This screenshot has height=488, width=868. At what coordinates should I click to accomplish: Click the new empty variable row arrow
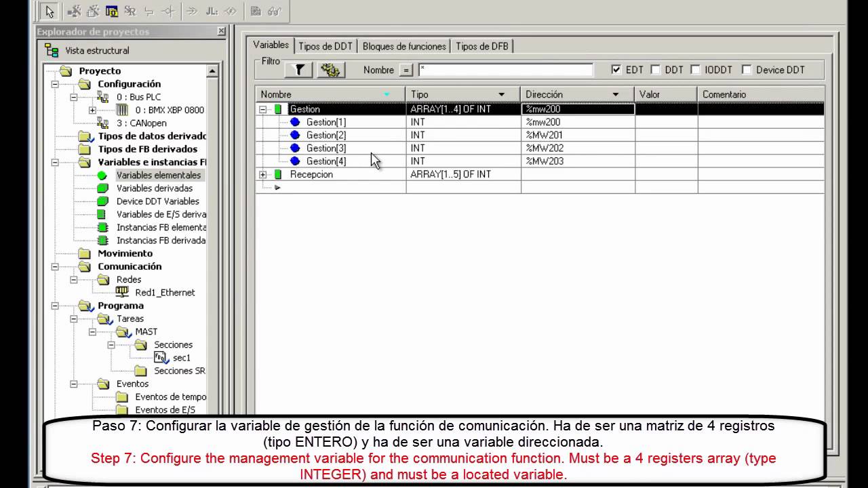[x=277, y=187]
